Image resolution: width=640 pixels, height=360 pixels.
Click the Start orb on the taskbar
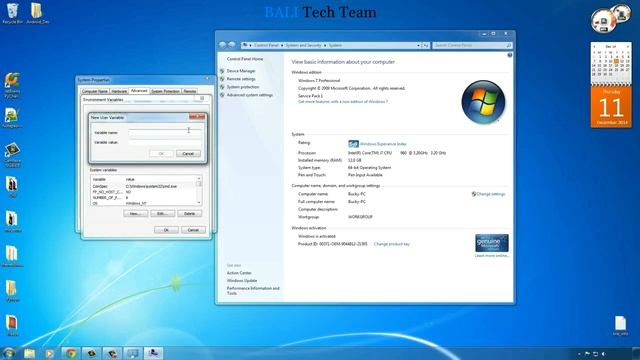coord(8,353)
